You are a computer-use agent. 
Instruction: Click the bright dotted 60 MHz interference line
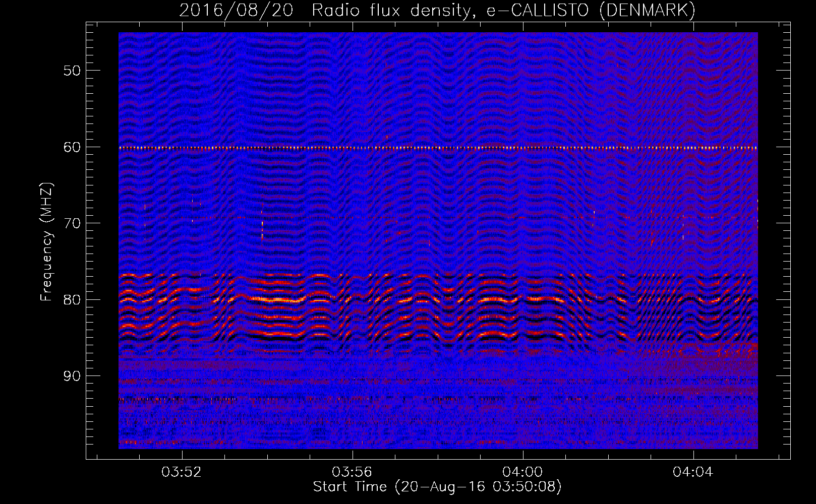point(438,148)
